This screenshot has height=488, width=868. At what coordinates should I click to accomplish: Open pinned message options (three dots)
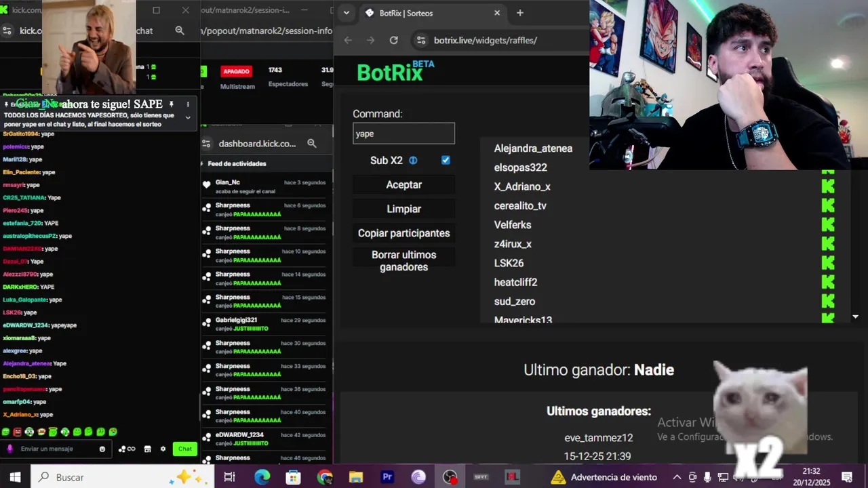(x=188, y=104)
